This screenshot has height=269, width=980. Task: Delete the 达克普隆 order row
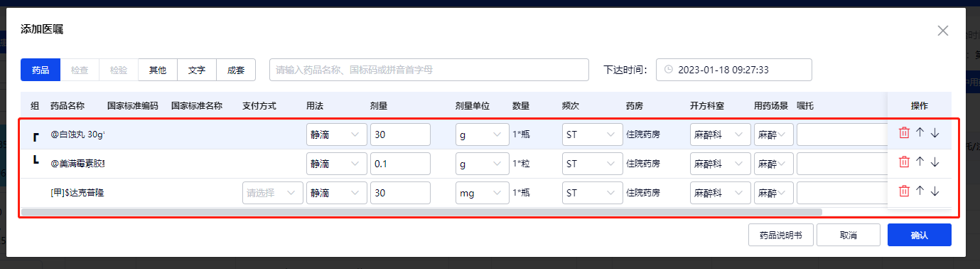904,191
